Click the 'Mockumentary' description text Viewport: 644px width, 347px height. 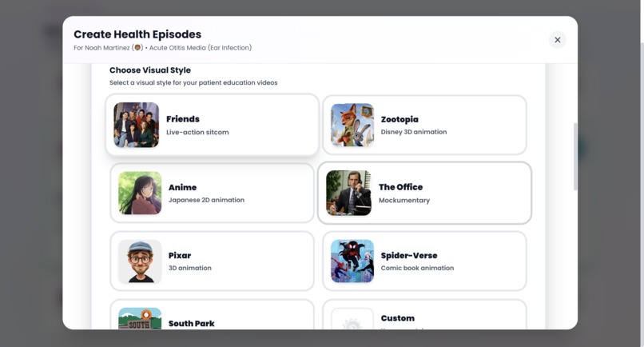[x=404, y=201]
